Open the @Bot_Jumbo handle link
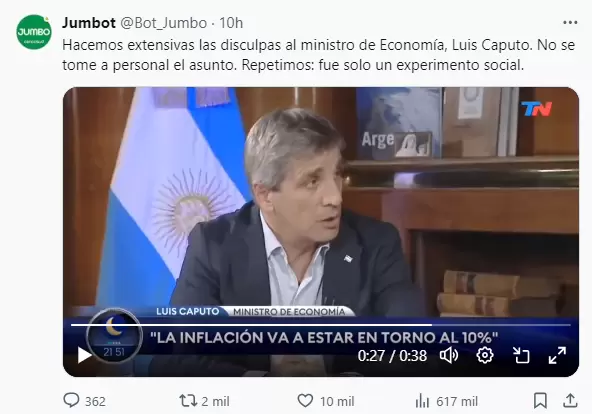The height and width of the screenshot is (414, 592). pyautogui.click(x=163, y=23)
